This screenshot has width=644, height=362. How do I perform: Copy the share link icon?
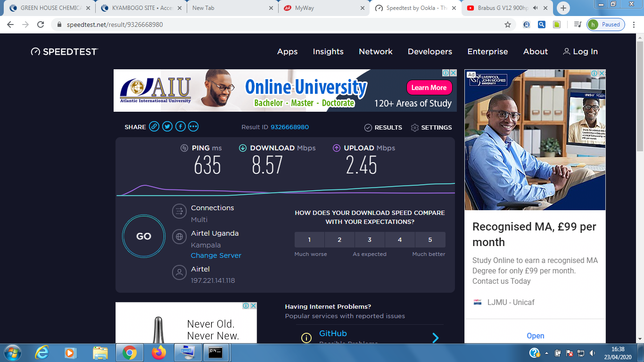[154, 127]
